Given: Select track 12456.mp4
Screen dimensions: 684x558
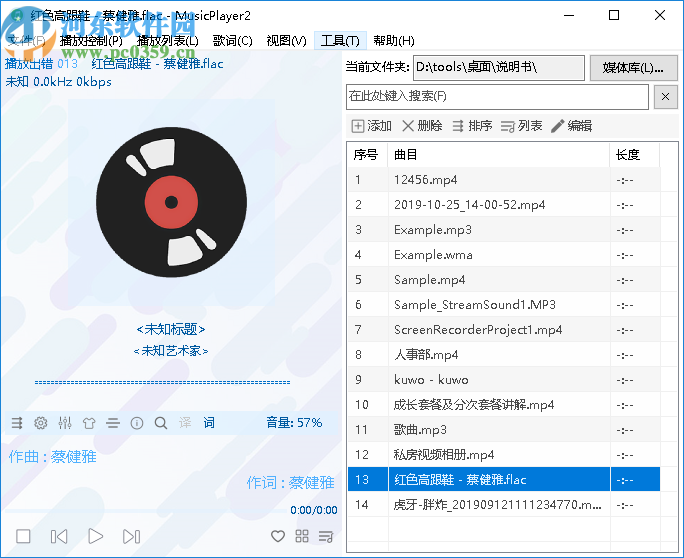Looking at the screenshot, I should tap(504, 180).
